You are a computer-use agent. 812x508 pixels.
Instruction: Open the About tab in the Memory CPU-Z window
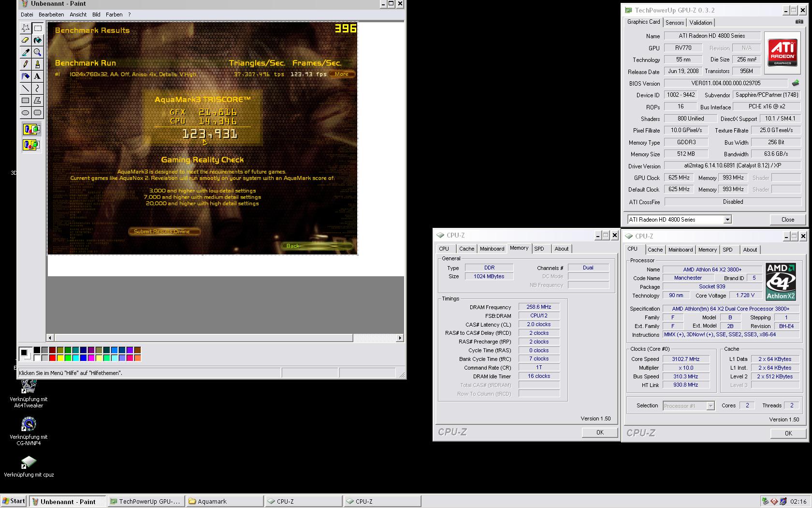tap(561, 249)
